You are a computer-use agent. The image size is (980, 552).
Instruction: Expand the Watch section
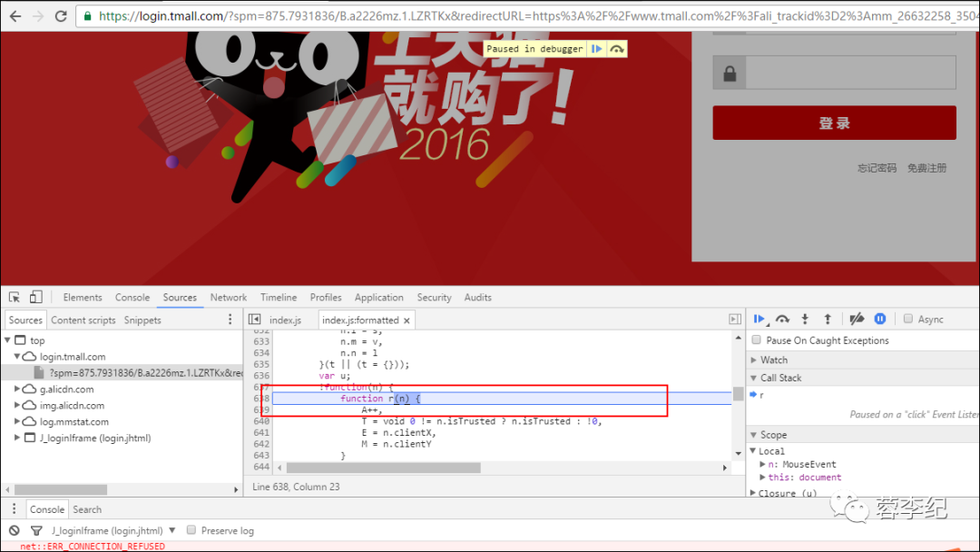(x=754, y=360)
